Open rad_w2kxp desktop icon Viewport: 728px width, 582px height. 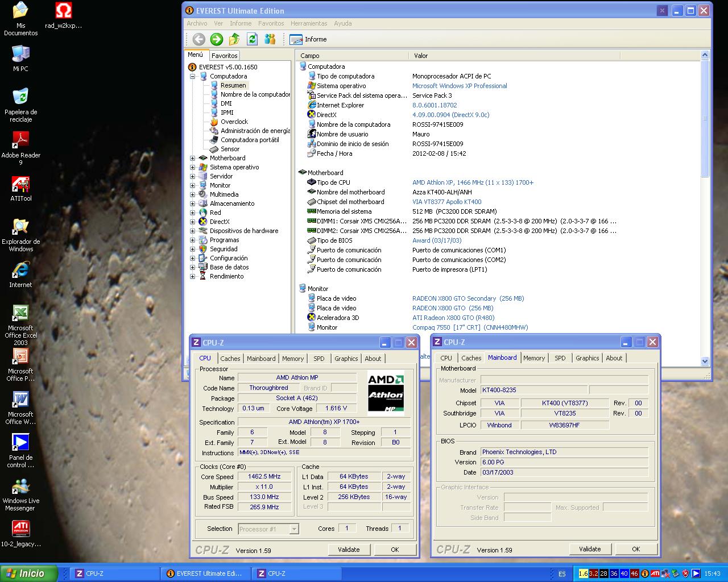pos(63,15)
